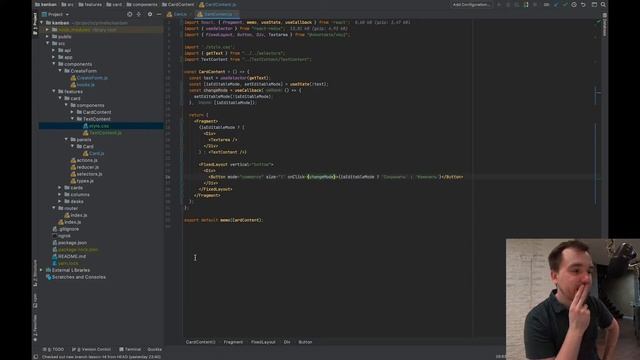Select README.md in project tree
Screen dimensions: 640x360
69,256
